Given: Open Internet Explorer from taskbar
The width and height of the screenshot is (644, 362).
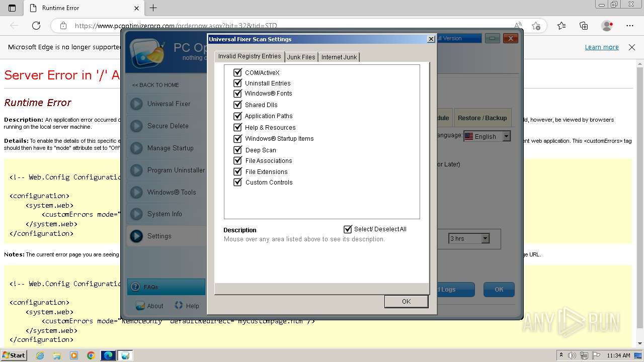Looking at the screenshot, I should coord(40,355).
